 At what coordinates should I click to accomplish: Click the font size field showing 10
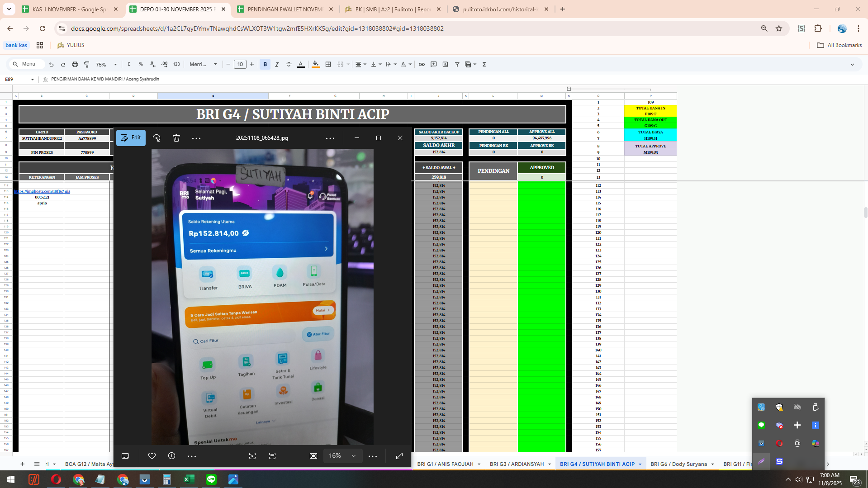click(240, 64)
